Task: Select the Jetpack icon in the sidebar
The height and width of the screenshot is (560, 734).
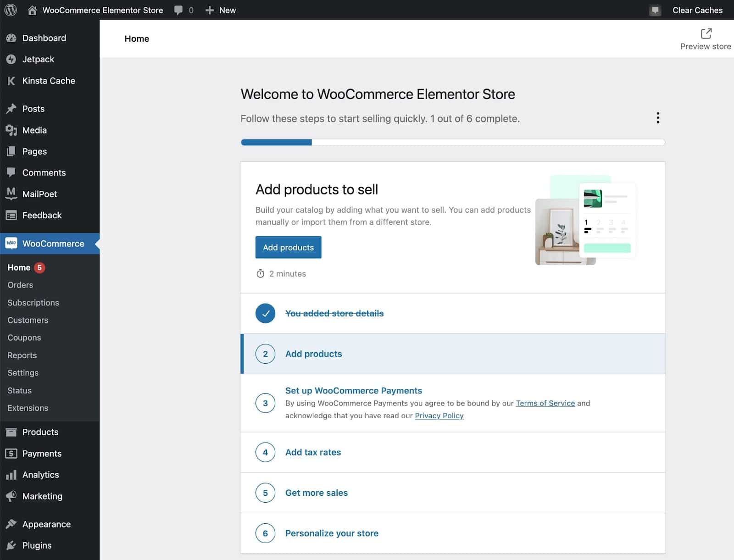Action: pos(11,59)
